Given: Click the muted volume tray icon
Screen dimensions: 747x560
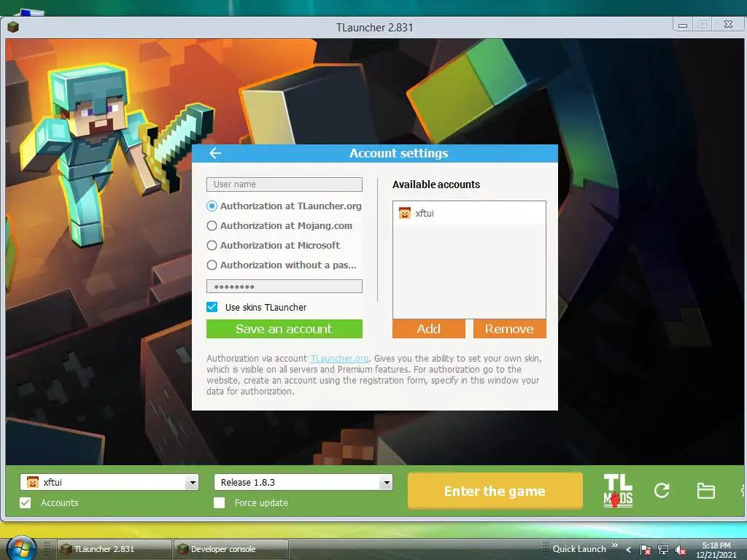Looking at the screenshot, I should pos(681,550).
